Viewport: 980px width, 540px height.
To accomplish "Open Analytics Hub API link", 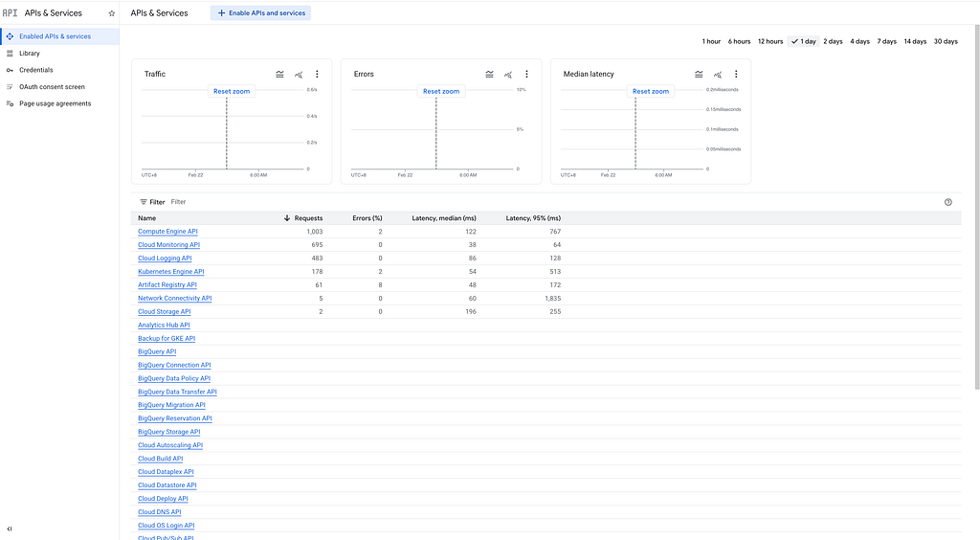I will coord(164,325).
